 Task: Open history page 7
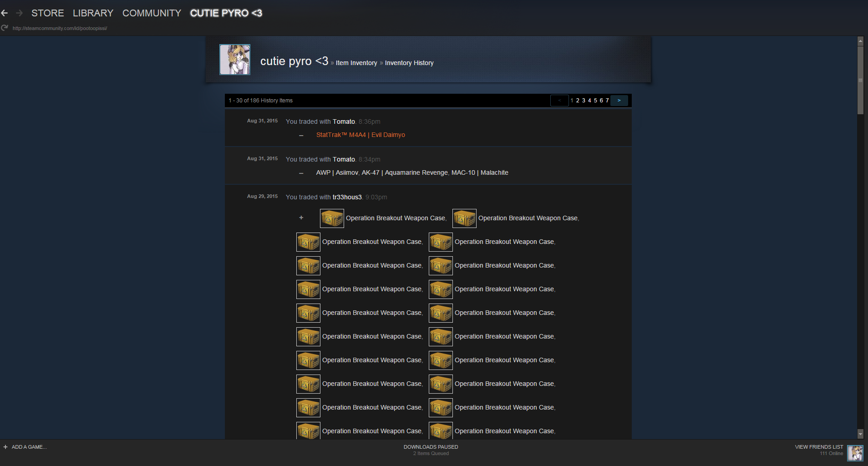(607, 101)
